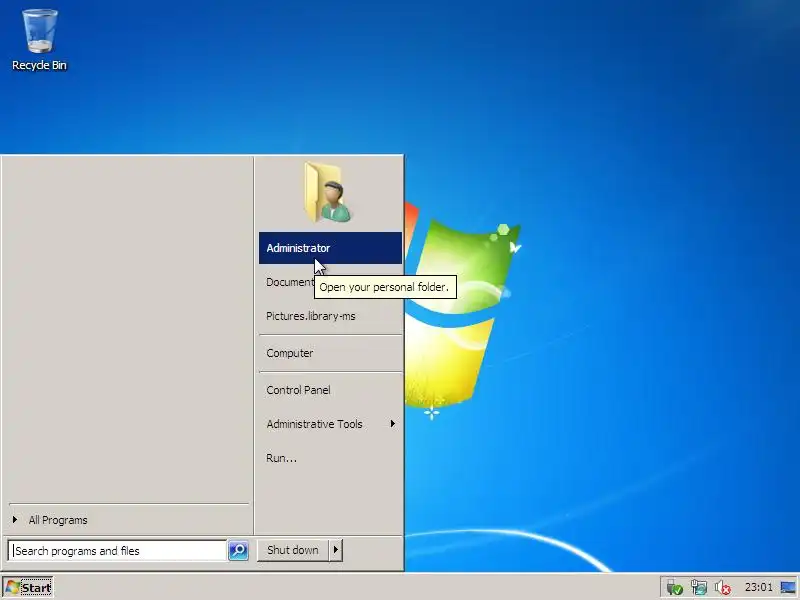Click the muted speaker volume icon
Image resolution: width=800 pixels, height=600 pixels.
[x=722, y=588]
